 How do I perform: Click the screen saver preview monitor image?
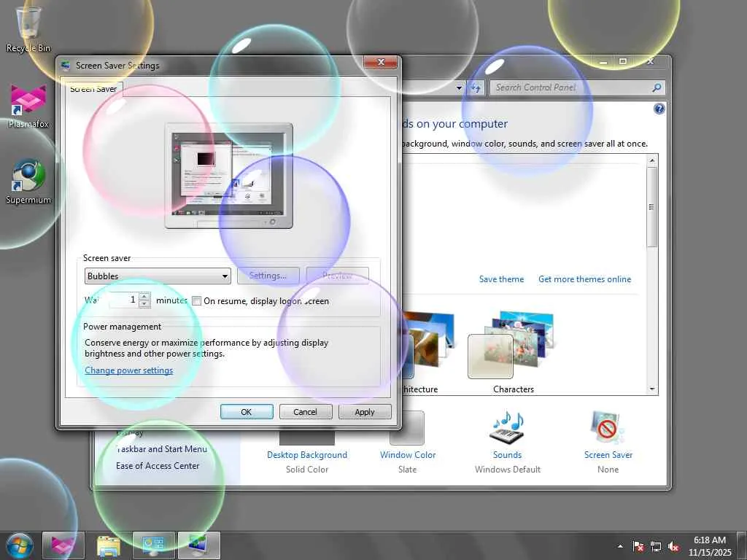coord(228,176)
